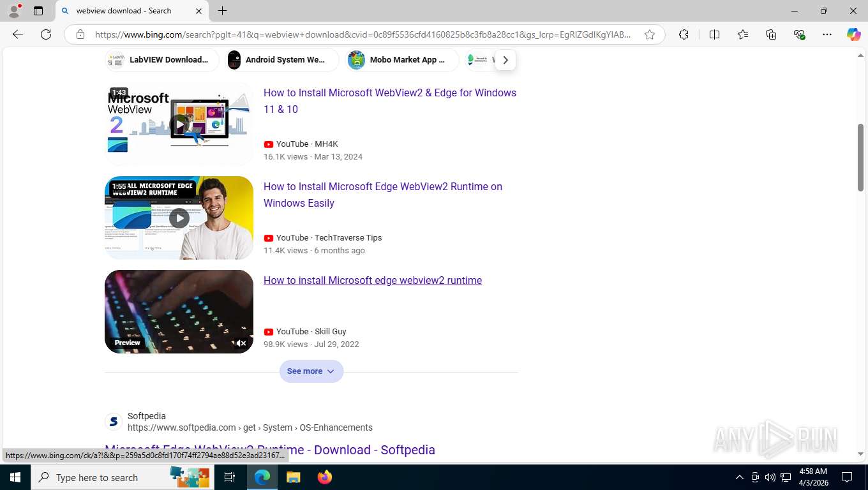Open Task View on taskbar

[230, 477]
